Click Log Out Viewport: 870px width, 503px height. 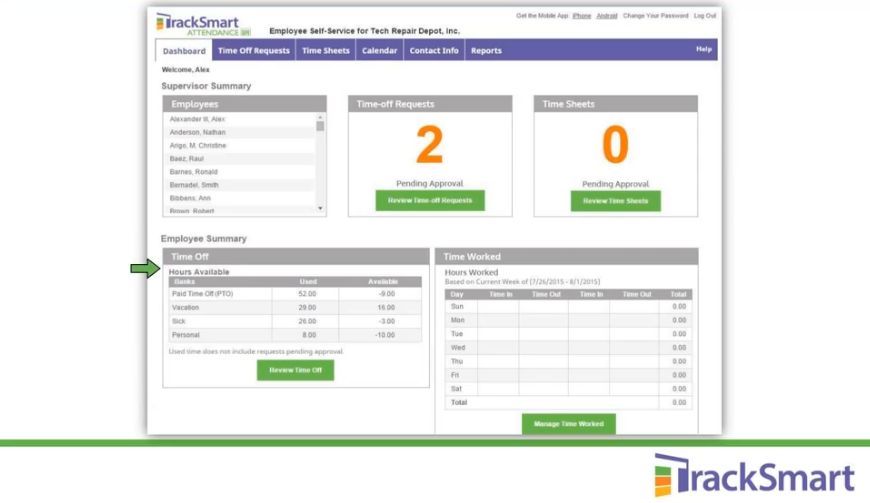coord(705,16)
